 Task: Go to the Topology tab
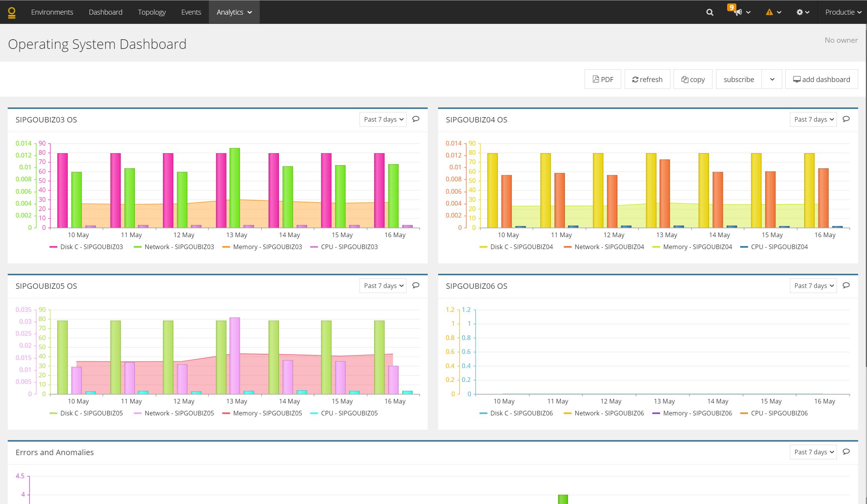tap(151, 12)
